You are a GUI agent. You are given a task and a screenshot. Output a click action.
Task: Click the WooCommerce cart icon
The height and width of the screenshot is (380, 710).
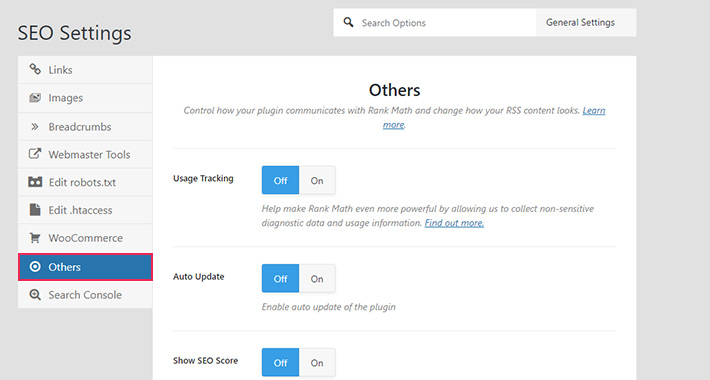[x=35, y=238]
